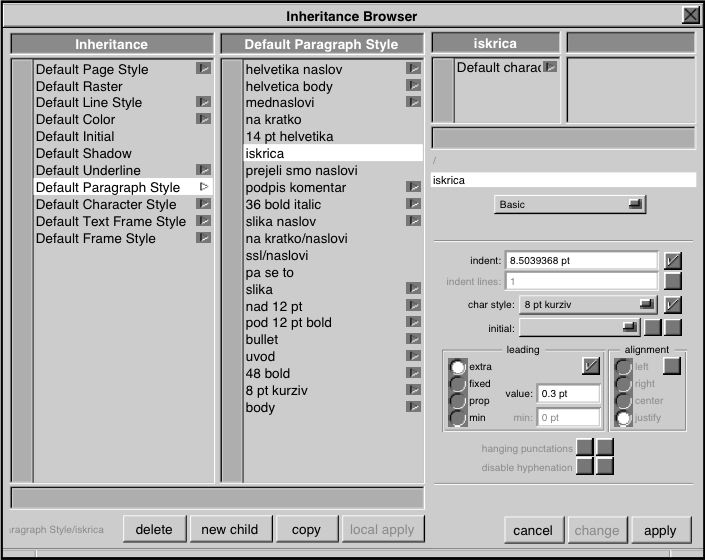Expand the Default character arrow icon
The height and width of the screenshot is (560, 705).
point(550,67)
